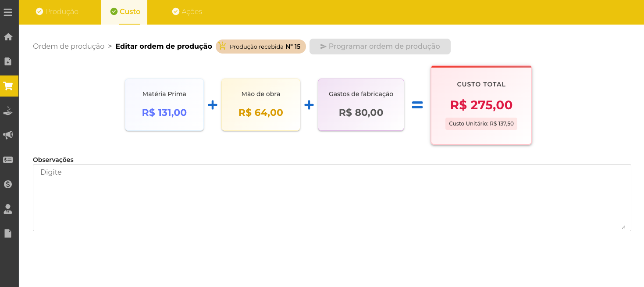The width and height of the screenshot is (644, 287).
Task: Click the Gastos de fabricação cost card
Action: pos(361,105)
